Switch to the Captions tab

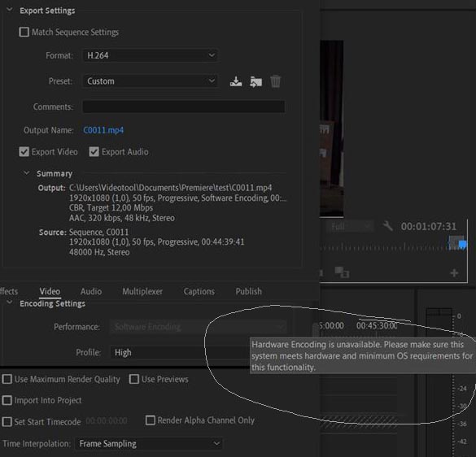point(199,291)
